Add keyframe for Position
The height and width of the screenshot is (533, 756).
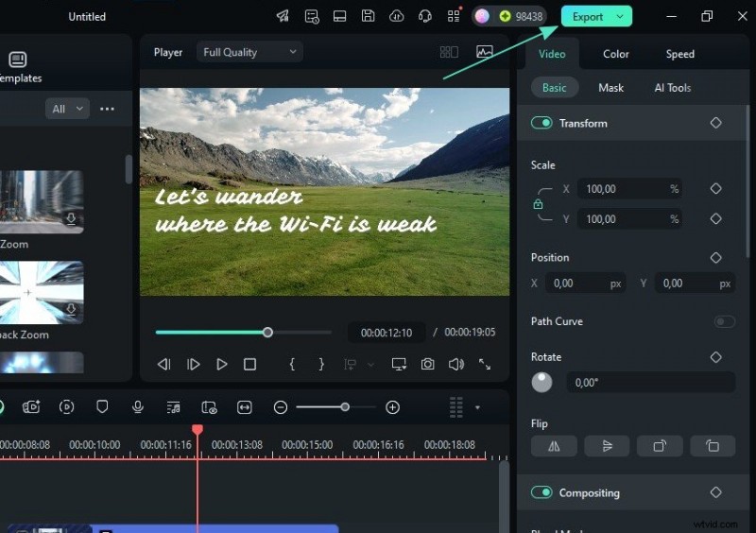click(715, 258)
